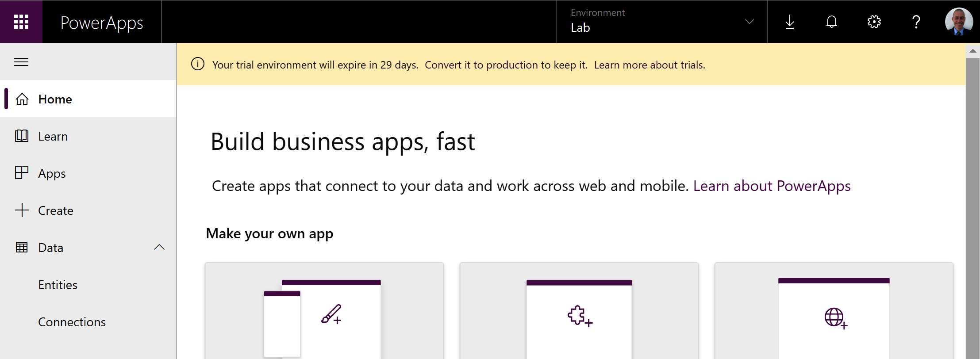This screenshot has width=980, height=359.
Task: Collapse the navigation hamburger menu
Action: 21,62
